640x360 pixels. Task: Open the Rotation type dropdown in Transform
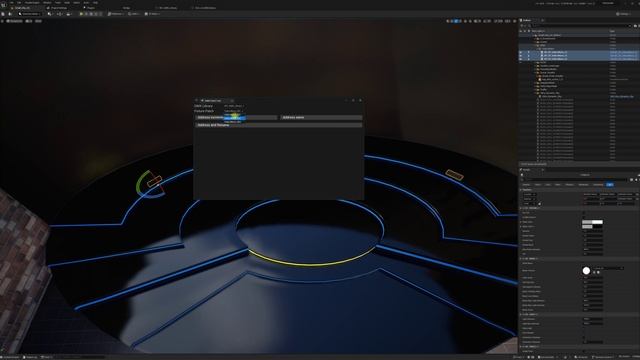tap(529, 199)
